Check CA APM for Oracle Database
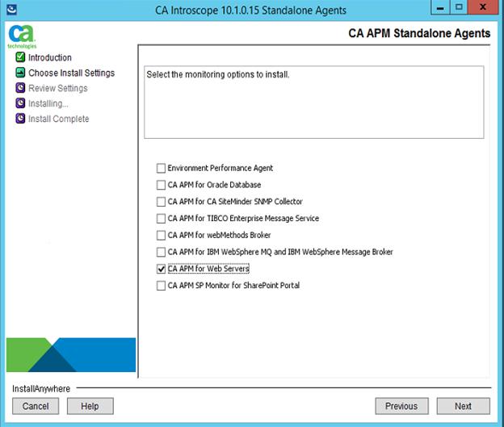 tap(161, 185)
